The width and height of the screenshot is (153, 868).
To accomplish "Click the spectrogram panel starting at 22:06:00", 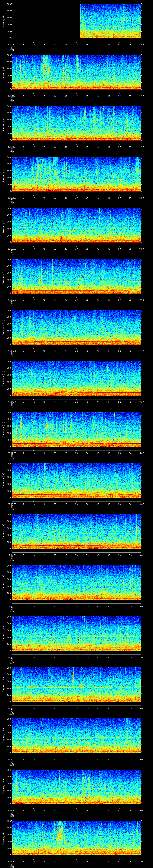I will (76, 123).
